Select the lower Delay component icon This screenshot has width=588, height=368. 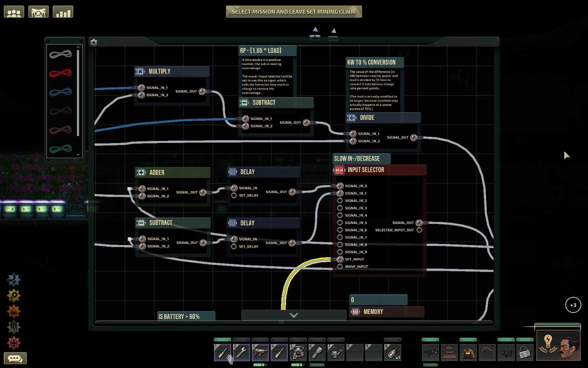click(232, 223)
